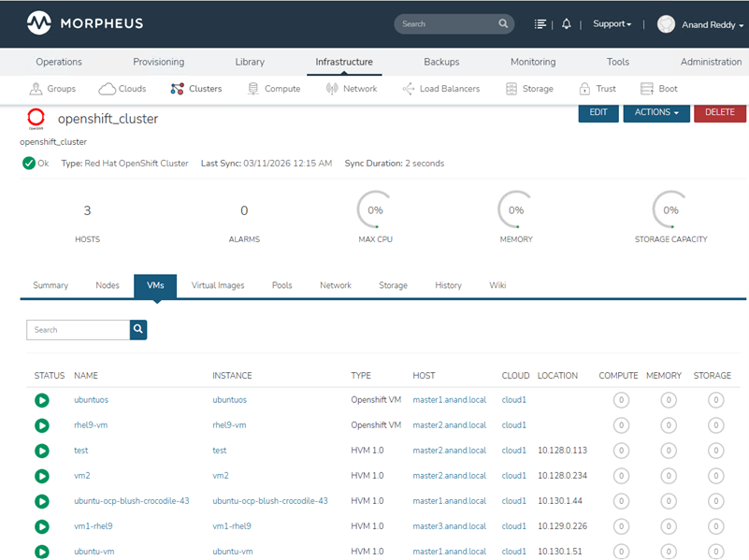Open the rhel9-vm name link
Image resolution: width=749 pixels, height=560 pixels.
pos(91,425)
